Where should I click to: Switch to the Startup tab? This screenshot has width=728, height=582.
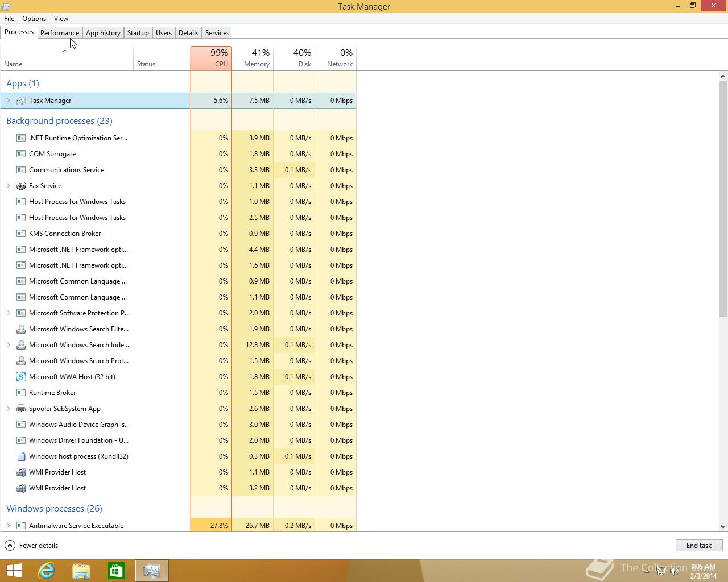pos(138,33)
